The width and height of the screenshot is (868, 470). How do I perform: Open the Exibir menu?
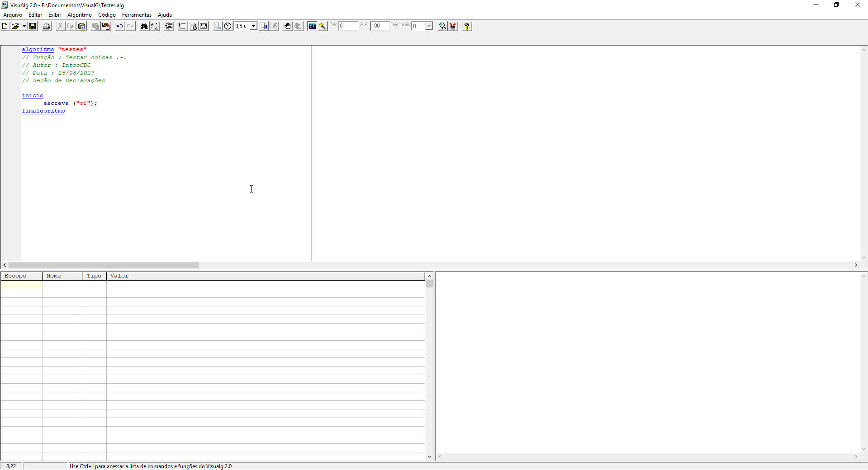pos(55,15)
